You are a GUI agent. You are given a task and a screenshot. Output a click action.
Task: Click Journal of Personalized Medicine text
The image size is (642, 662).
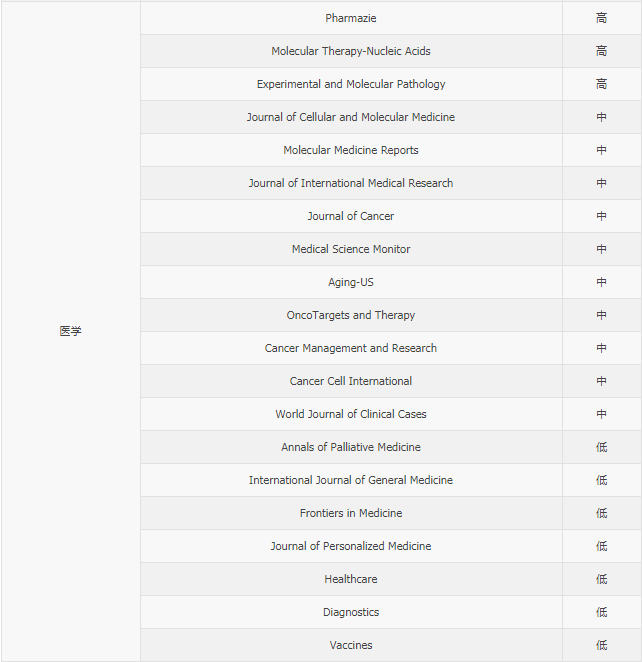point(351,545)
